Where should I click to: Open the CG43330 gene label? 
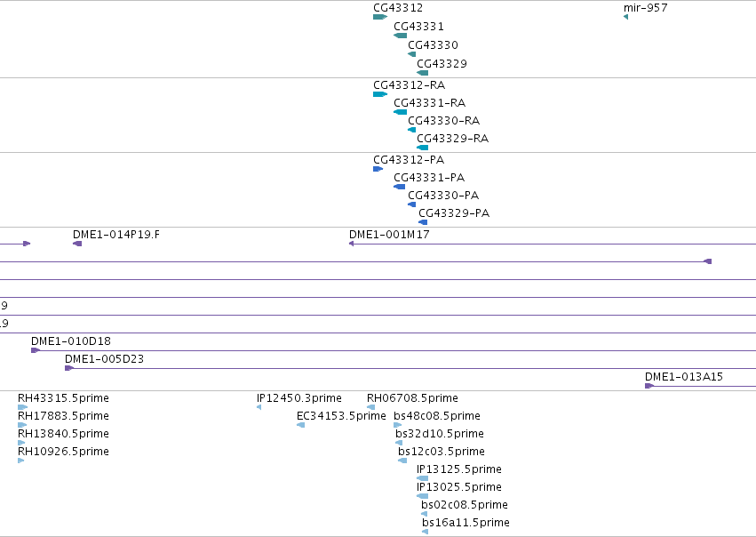[x=433, y=44]
